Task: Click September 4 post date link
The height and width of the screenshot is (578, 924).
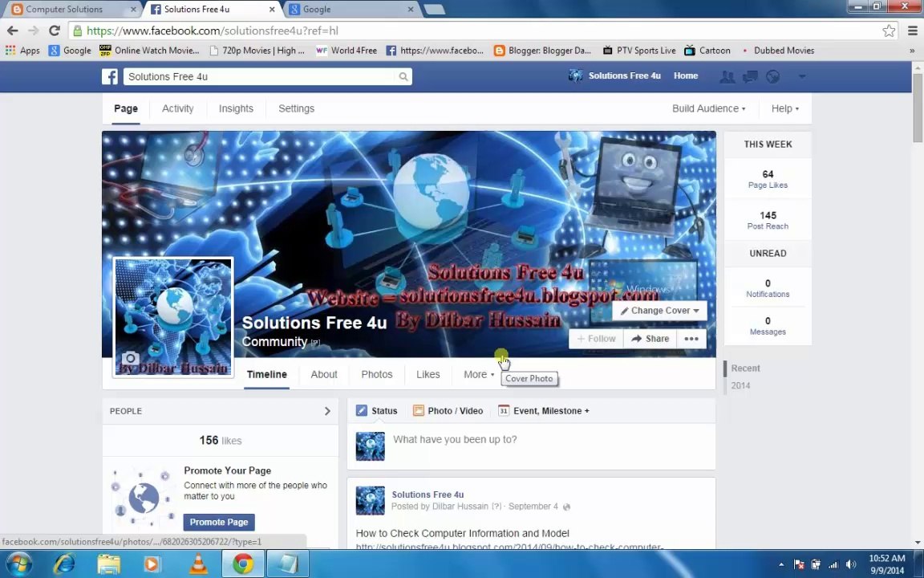Action: 533,506
